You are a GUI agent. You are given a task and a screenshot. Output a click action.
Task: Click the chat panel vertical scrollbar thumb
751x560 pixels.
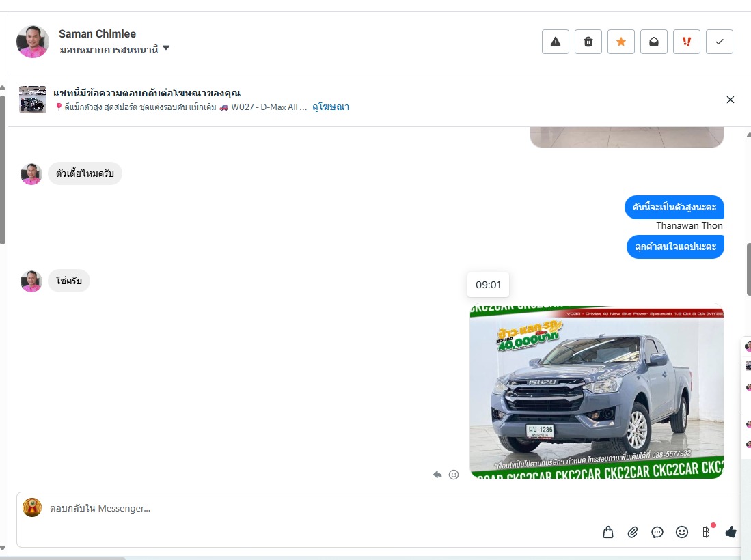click(x=748, y=270)
